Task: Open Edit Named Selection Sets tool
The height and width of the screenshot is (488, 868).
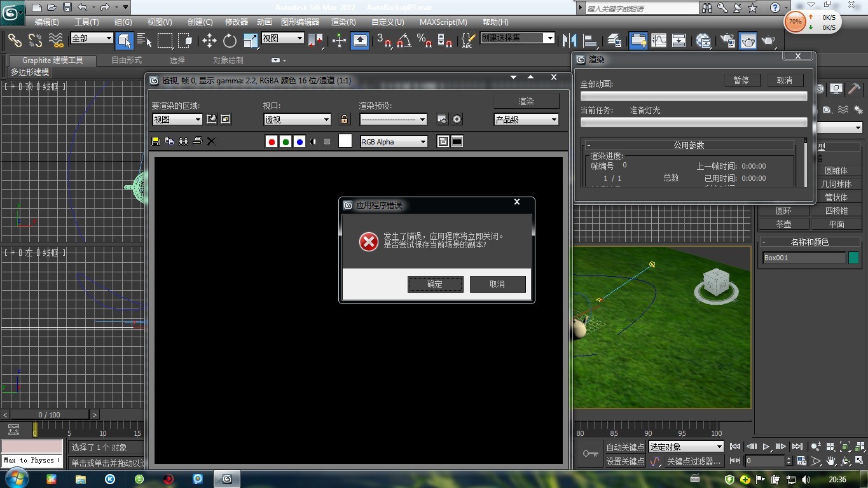Action: click(x=467, y=41)
